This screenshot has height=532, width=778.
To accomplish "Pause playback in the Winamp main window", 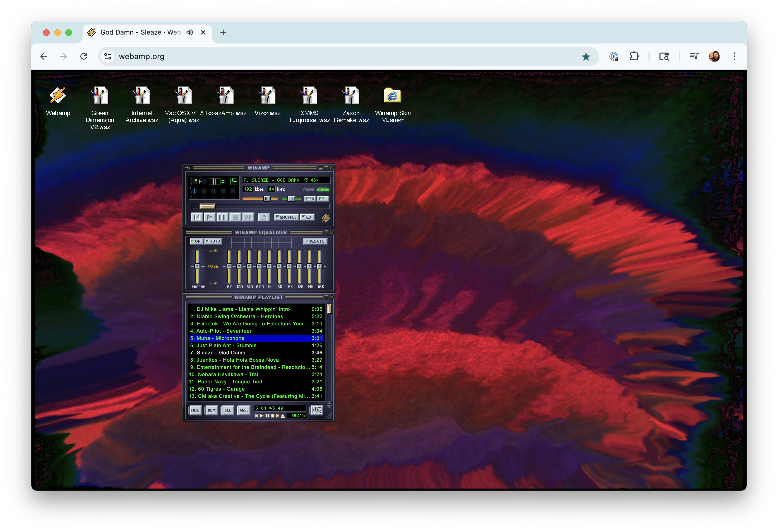I will tap(222, 217).
